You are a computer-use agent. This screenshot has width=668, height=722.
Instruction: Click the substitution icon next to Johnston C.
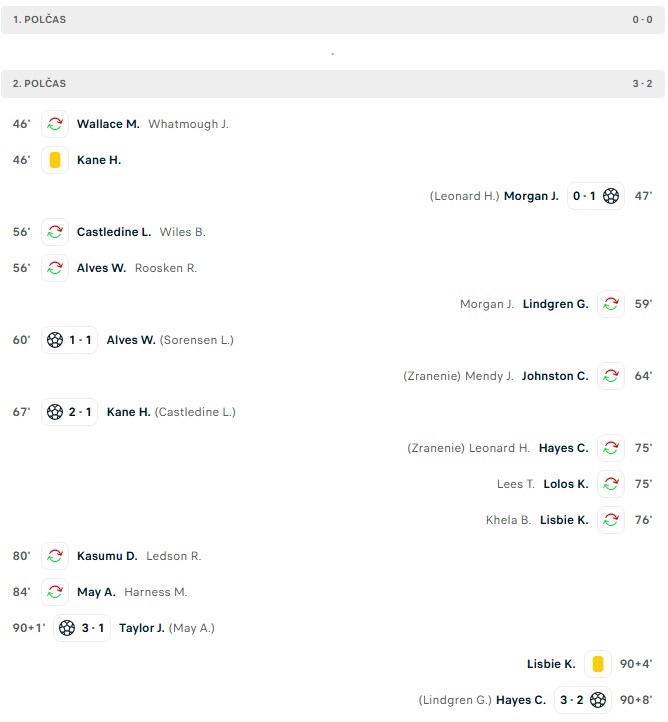point(611,376)
